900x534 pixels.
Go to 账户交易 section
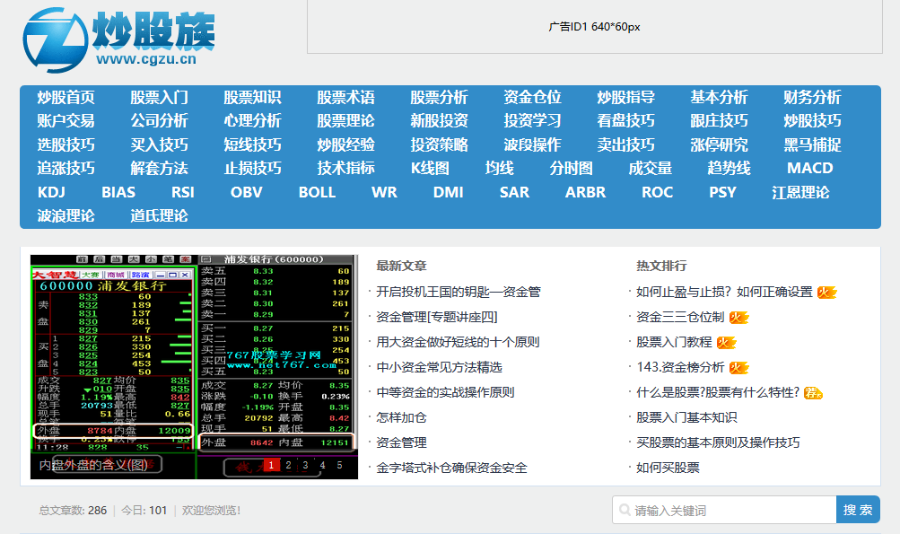(x=66, y=121)
